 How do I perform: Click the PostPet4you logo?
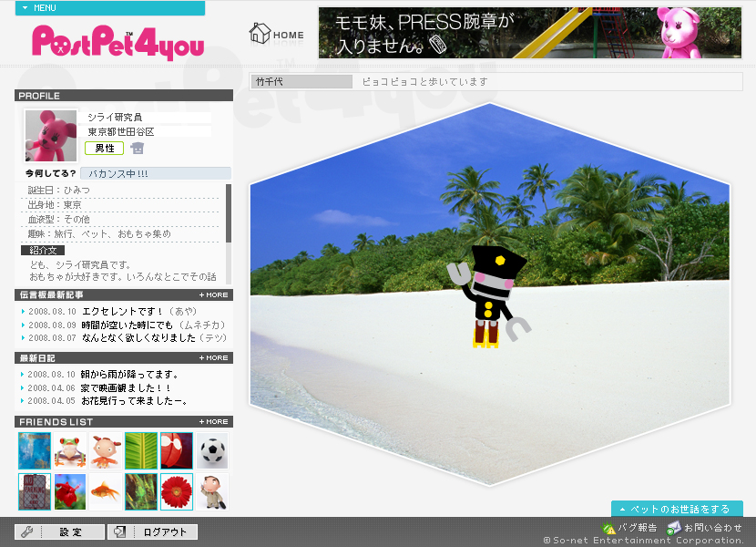tap(118, 43)
